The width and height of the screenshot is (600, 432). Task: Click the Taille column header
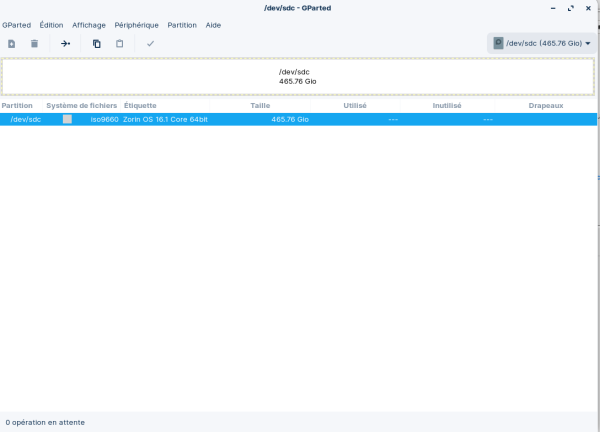(x=260, y=105)
